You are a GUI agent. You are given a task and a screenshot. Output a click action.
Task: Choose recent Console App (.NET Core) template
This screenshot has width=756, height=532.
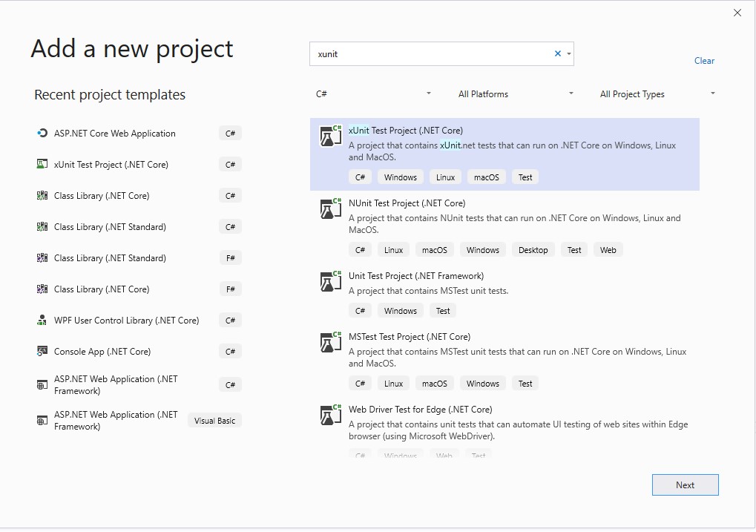pos(139,351)
